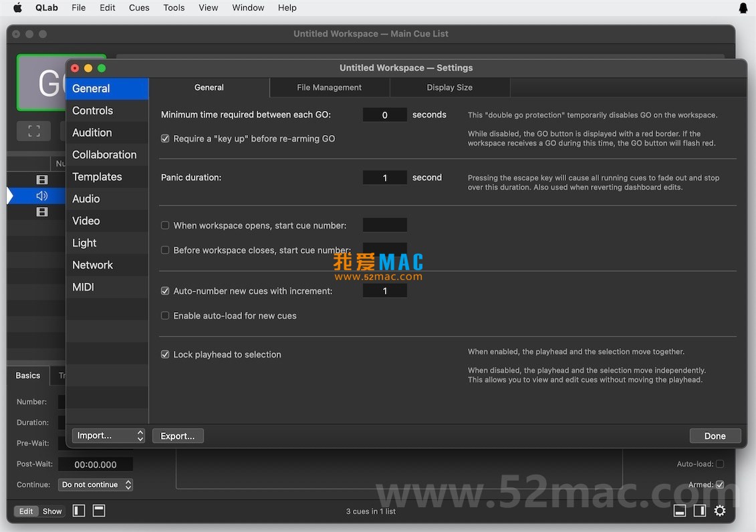Click the minimum time between GO field

[385, 115]
